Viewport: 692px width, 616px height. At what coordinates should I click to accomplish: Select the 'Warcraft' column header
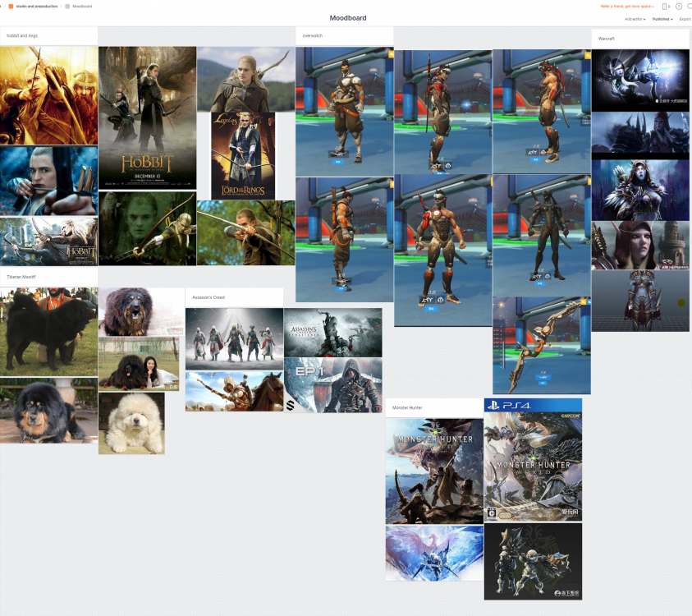click(x=640, y=39)
